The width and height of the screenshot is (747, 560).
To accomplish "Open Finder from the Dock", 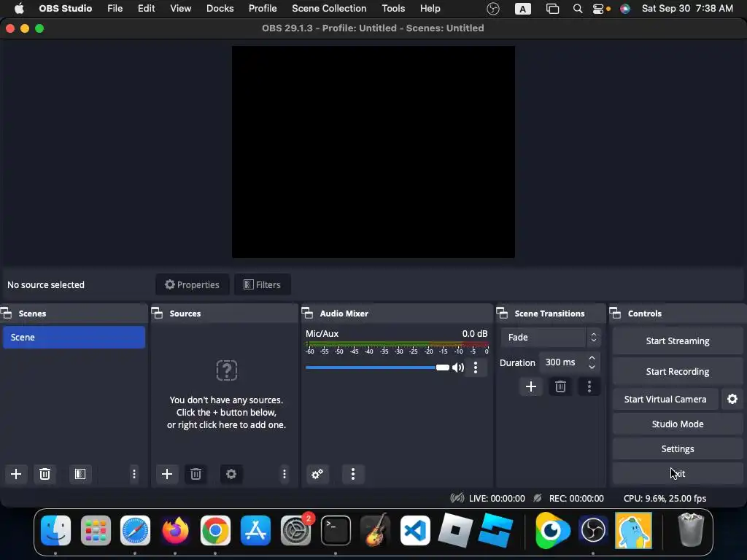I will [x=55, y=530].
